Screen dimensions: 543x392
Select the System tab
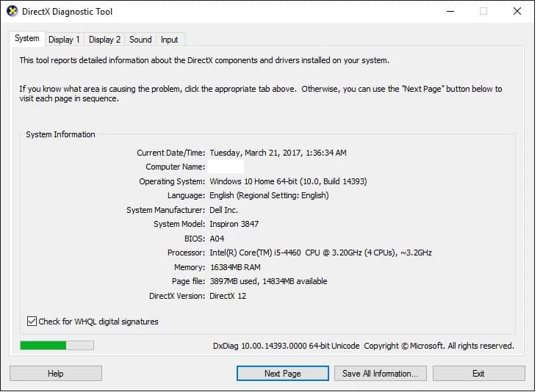(x=27, y=39)
